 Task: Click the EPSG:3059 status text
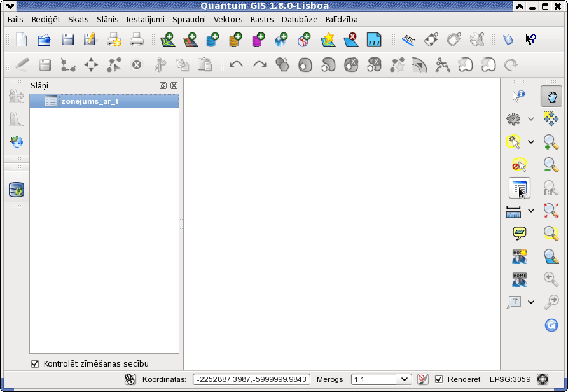click(510, 379)
